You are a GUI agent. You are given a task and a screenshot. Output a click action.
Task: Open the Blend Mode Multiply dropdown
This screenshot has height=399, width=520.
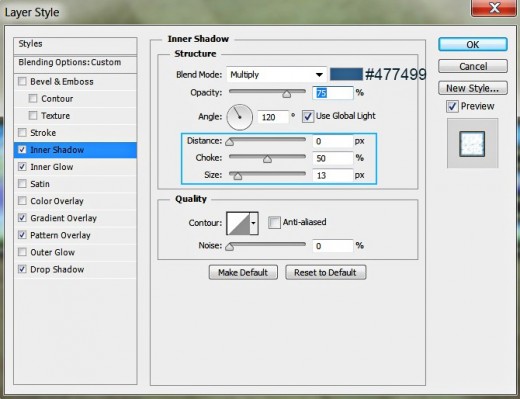(x=276, y=75)
